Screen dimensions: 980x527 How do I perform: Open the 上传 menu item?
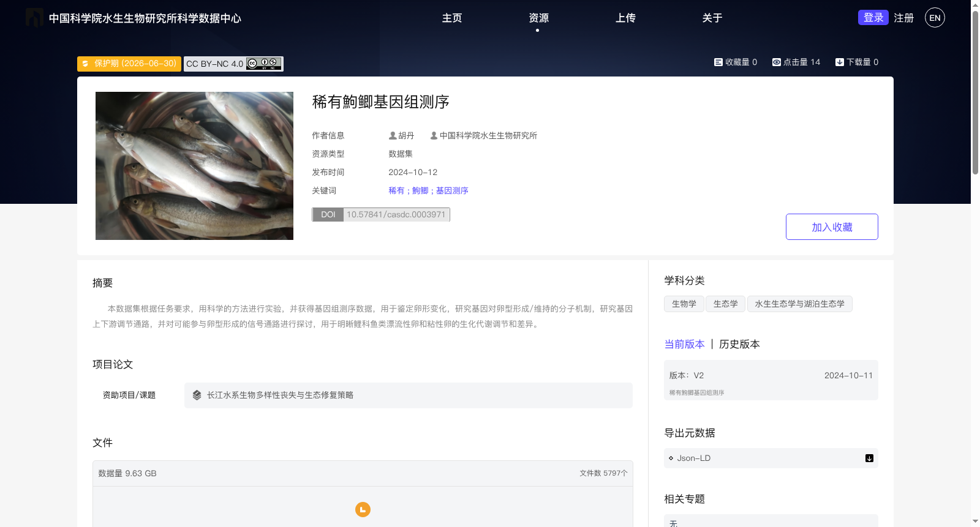click(x=625, y=18)
